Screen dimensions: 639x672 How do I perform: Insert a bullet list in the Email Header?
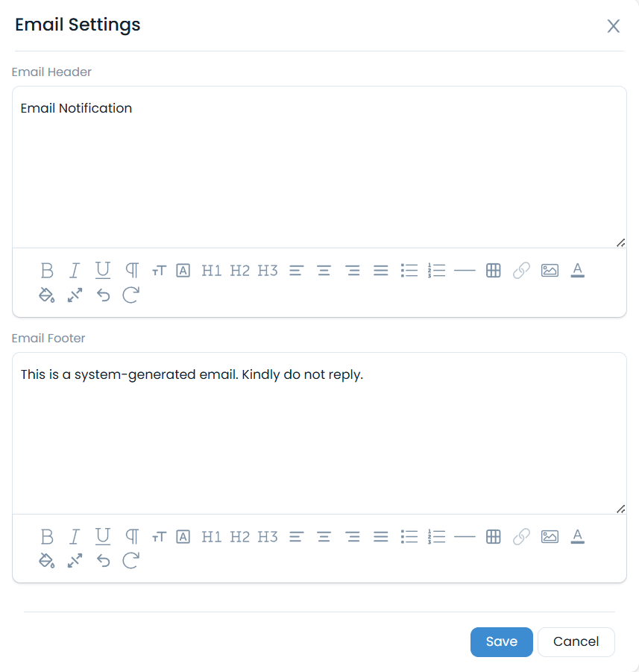(x=409, y=270)
